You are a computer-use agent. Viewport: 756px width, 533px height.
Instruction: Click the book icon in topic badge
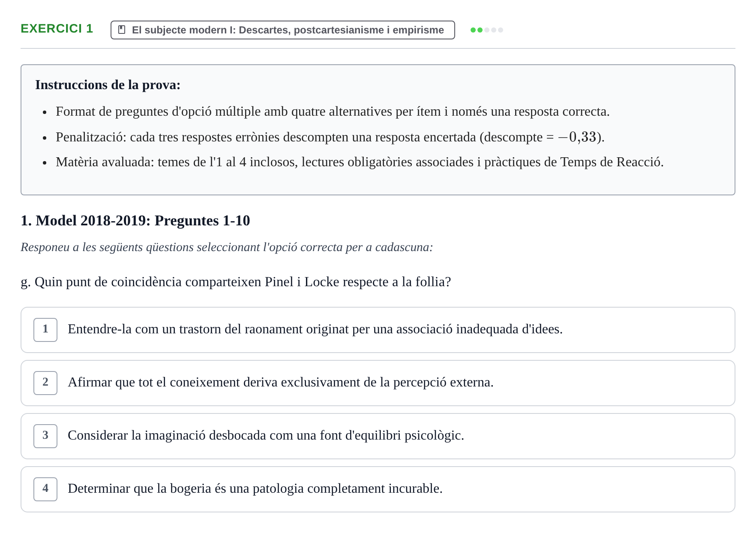tap(122, 30)
